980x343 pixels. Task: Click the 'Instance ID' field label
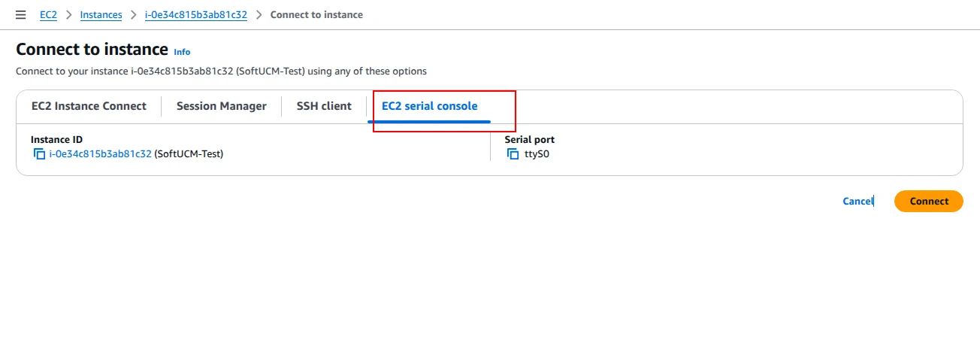(57, 140)
